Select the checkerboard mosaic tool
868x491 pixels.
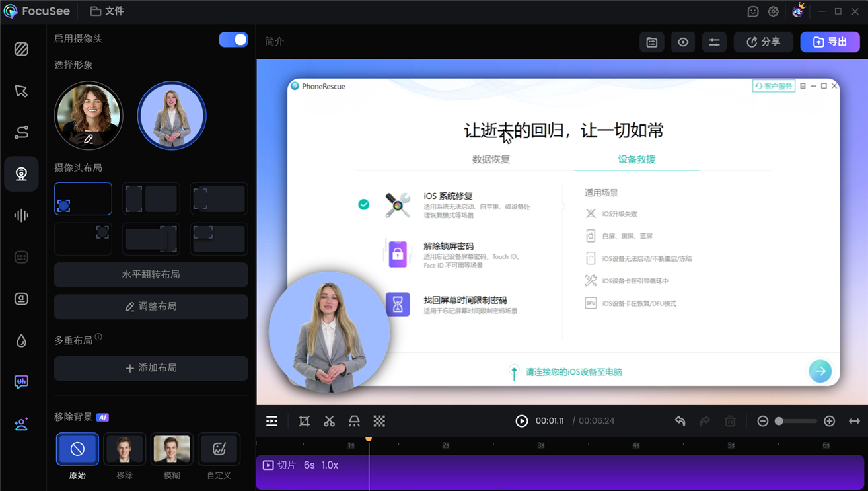[x=379, y=421]
